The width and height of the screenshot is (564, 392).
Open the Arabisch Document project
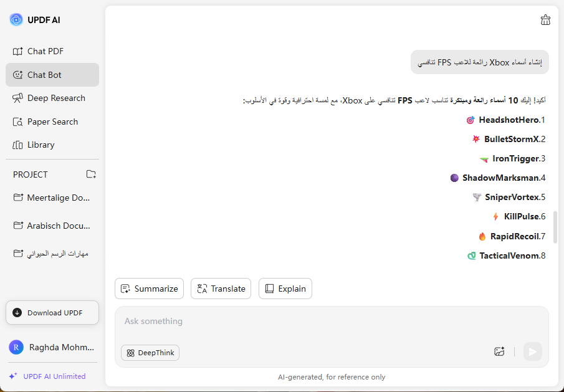click(52, 226)
